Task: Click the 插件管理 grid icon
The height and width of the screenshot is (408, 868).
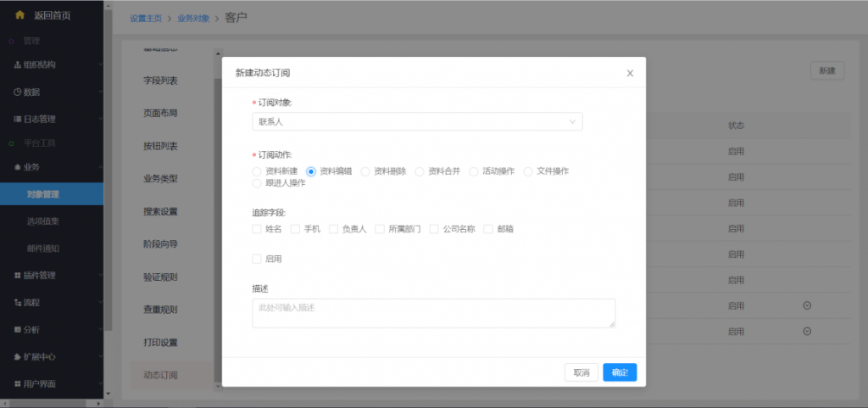Action: 18,275
